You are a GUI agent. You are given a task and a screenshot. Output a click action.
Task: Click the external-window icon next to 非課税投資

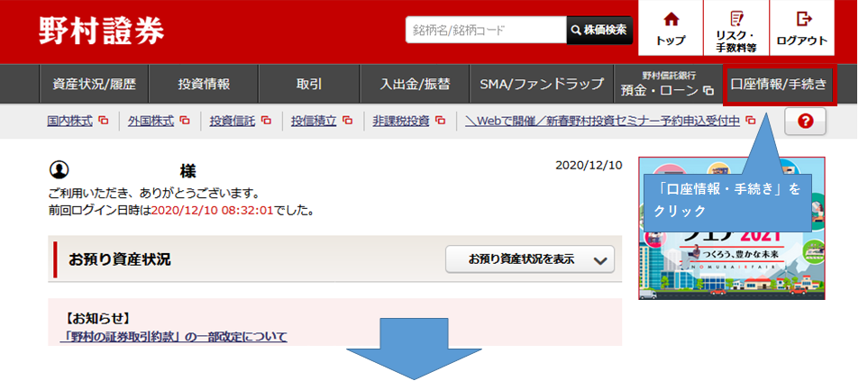pos(441,120)
